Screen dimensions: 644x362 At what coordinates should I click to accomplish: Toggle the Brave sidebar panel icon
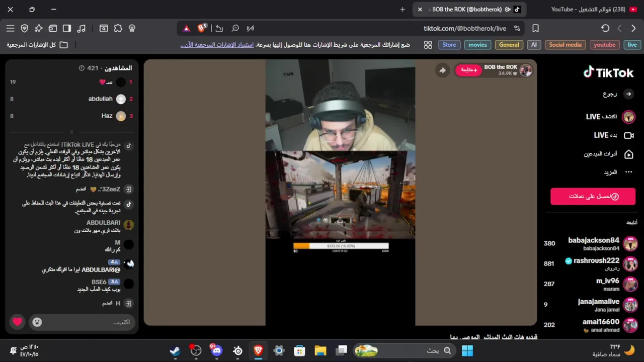coord(67,28)
